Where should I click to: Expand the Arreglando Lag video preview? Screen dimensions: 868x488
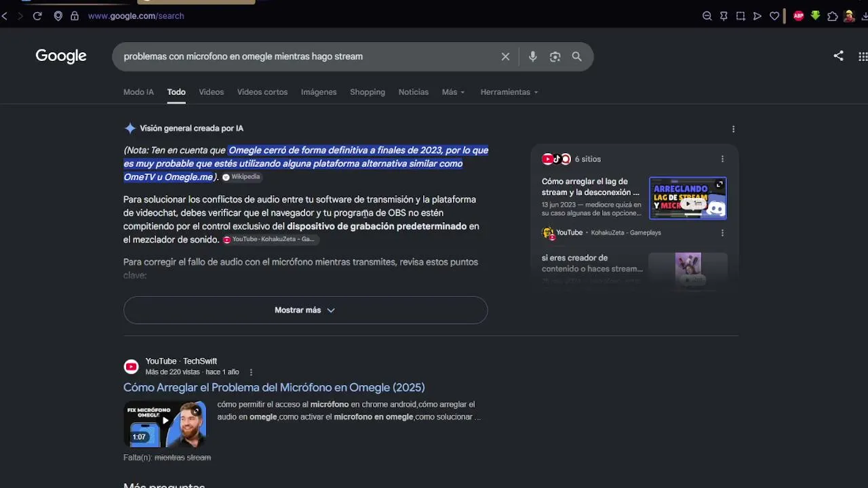(719, 185)
